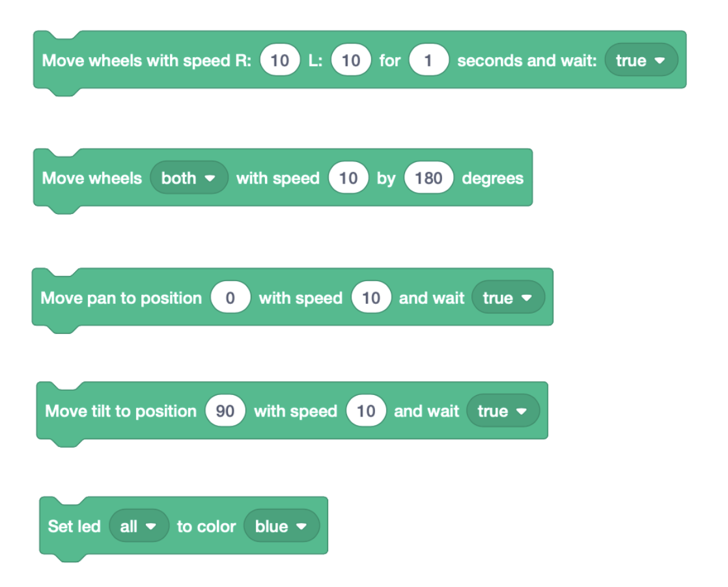
Task: Select the 'Set led' block label
Action: coord(74,526)
